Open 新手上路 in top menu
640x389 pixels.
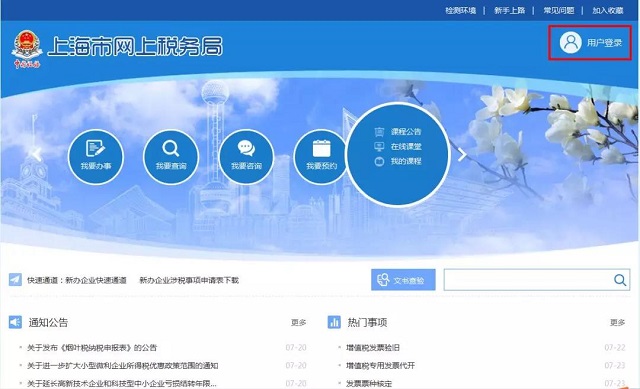pyautogui.click(x=509, y=11)
